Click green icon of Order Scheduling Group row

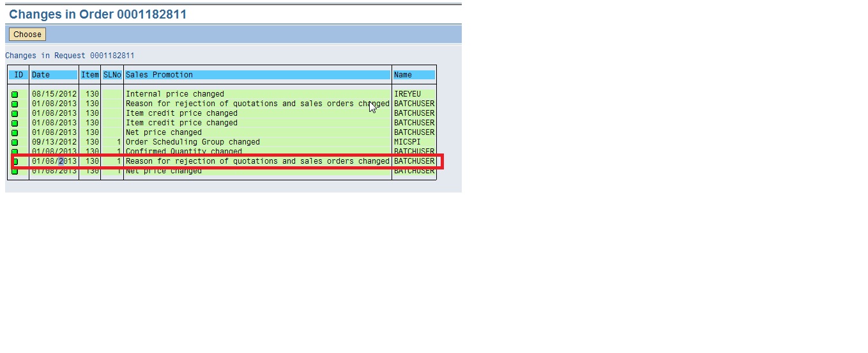(15, 143)
